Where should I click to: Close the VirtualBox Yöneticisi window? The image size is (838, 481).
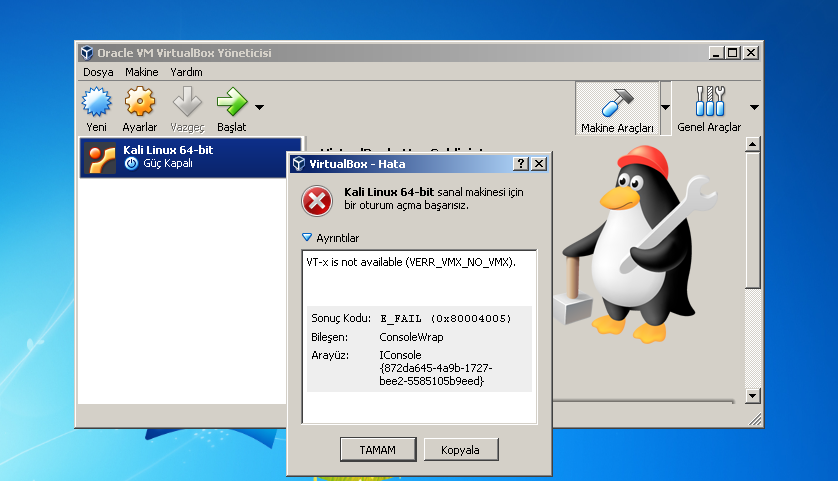pyautogui.click(x=751, y=53)
